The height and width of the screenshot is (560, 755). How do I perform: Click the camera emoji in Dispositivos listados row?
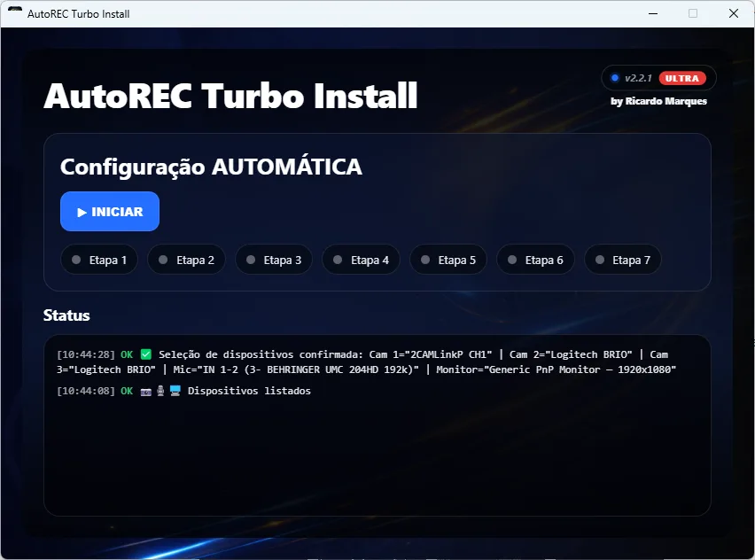pyautogui.click(x=146, y=391)
